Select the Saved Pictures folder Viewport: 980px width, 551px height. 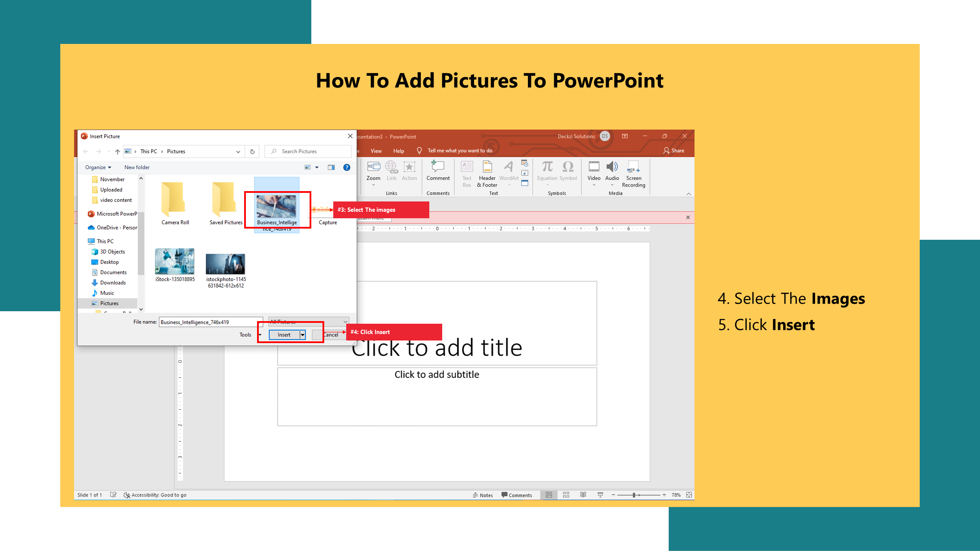point(226,203)
